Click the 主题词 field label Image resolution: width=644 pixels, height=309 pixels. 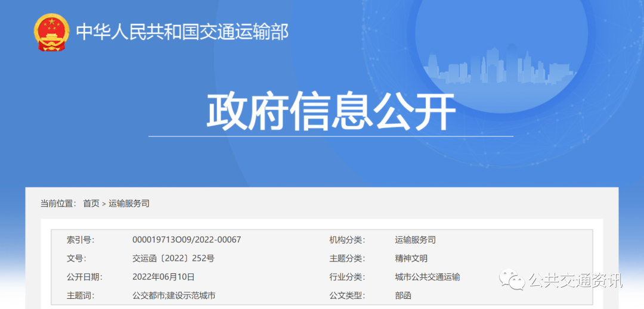tap(80, 295)
